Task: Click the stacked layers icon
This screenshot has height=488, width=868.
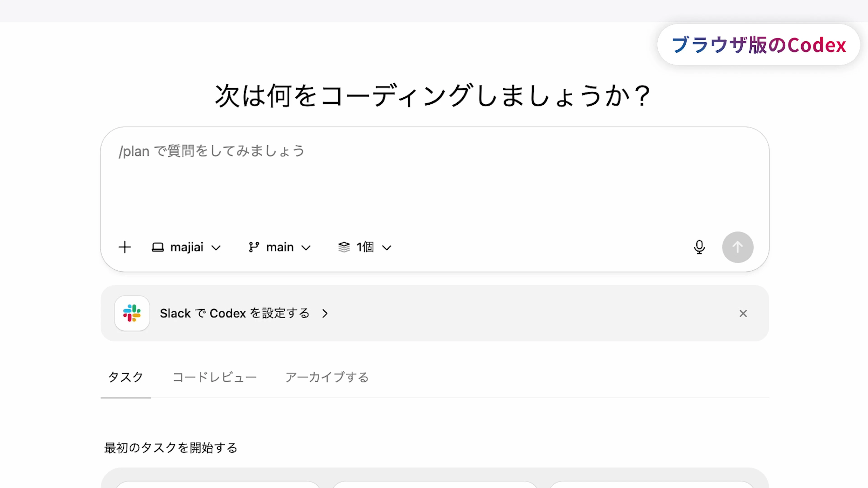Action: pos(344,247)
